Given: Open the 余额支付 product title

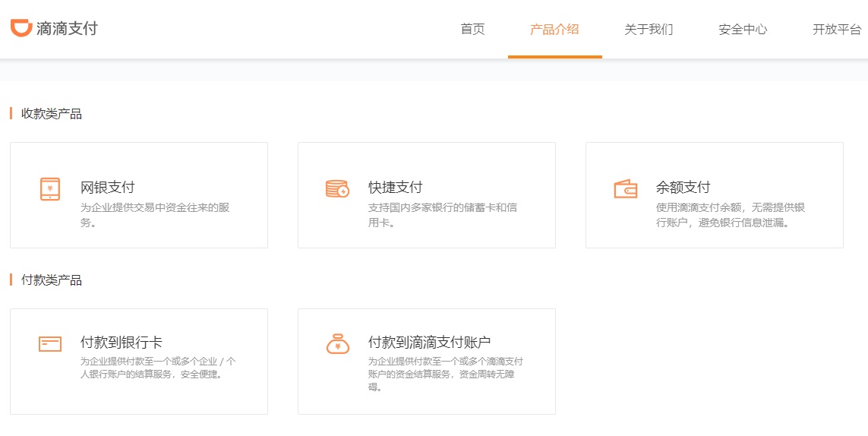Looking at the screenshot, I should click(683, 188).
